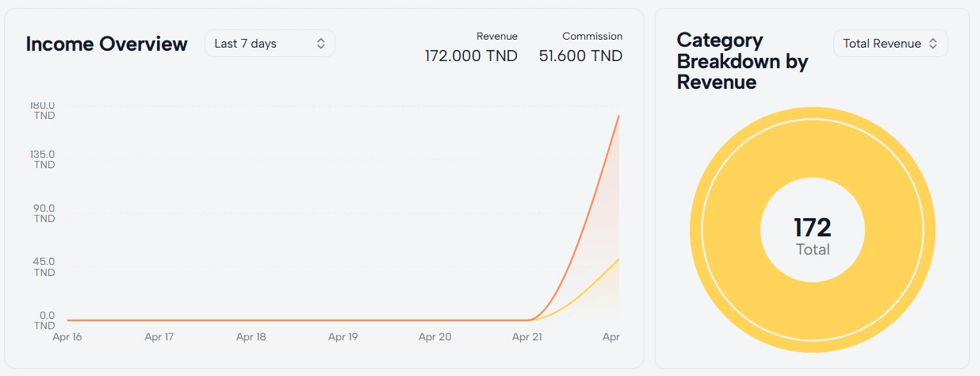Click the 90.0 TND y-axis label
This screenshot has width=980, height=376.
pos(44,213)
